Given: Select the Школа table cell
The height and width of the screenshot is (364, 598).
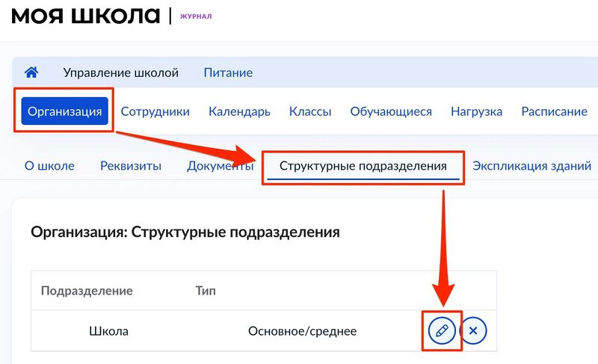Looking at the screenshot, I should [x=108, y=331].
